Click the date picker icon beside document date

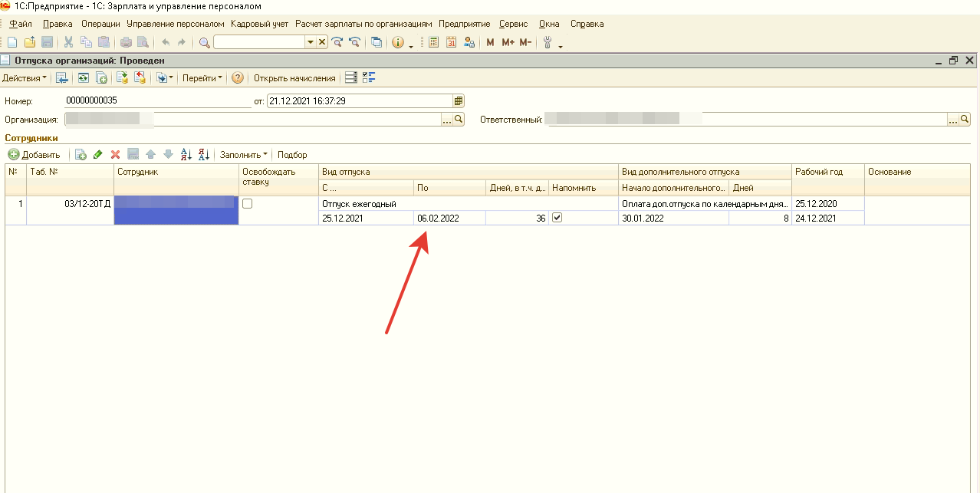[x=459, y=100]
